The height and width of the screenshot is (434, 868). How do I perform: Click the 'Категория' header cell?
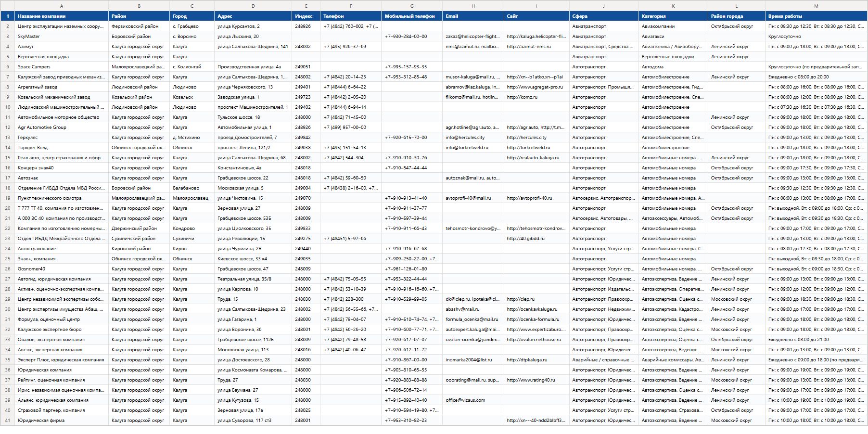pyautogui.click(x=673, y=16)
